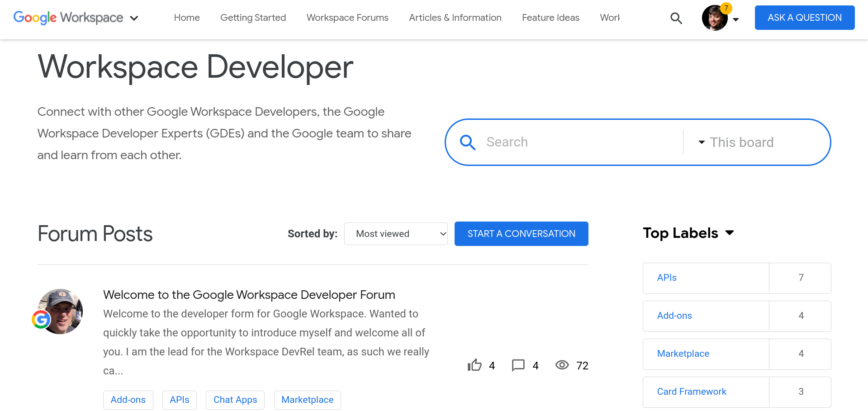Expand the Top Labels dropdown arrow
This screenshot has height=411, width=868.
pyautogui.click(x=729, y=233)
